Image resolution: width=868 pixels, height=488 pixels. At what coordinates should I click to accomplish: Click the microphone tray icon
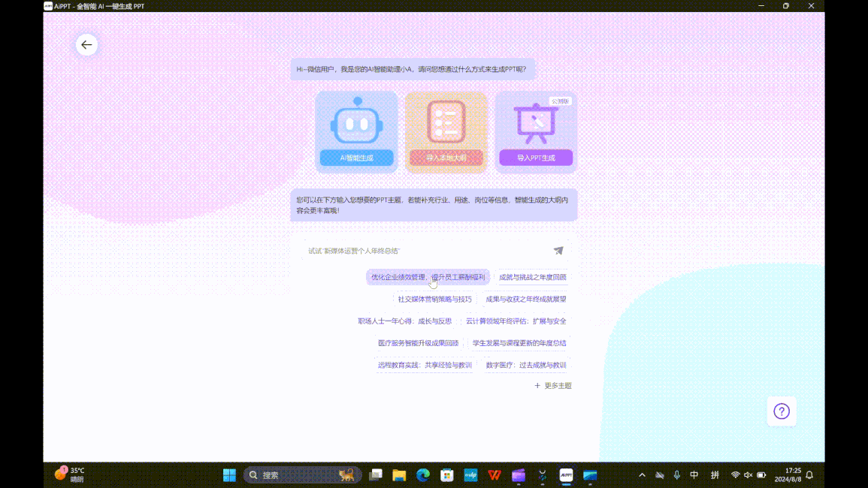coord(676,474)
